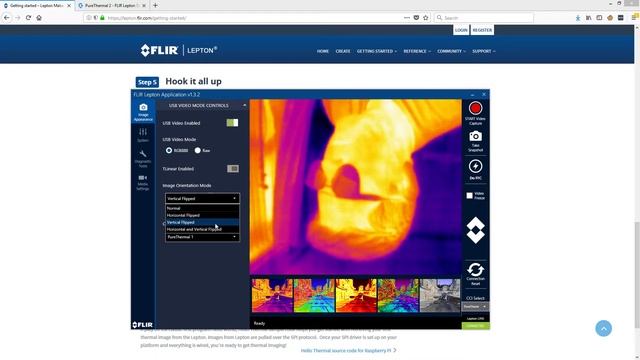The width and height of the screenshot is (640, 360).
Task: Start video capture with the red record button
Action: click(475, 108)
